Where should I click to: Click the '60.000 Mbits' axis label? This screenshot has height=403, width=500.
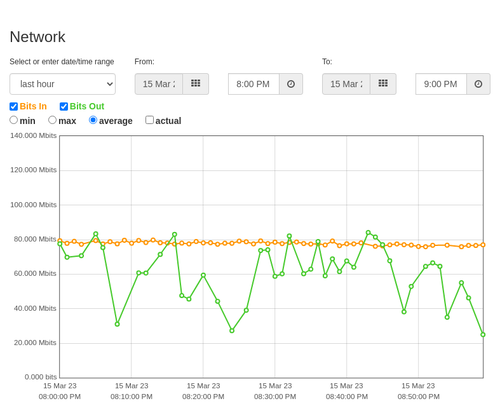(35, 274)
